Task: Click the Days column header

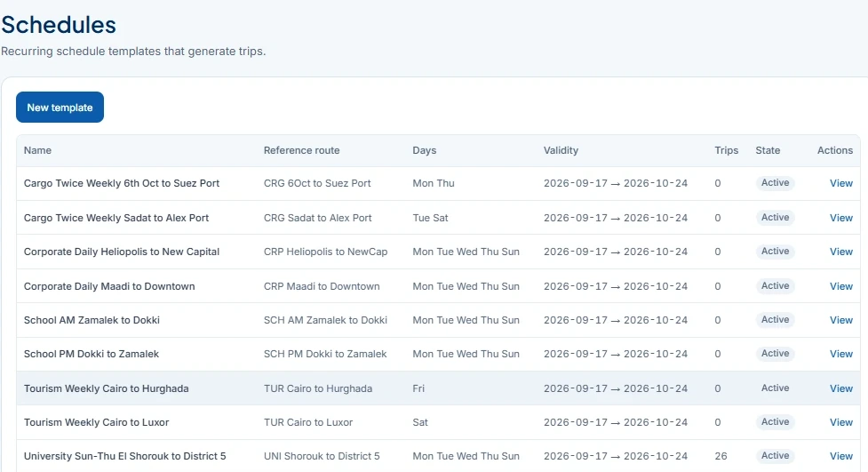Action: click(424, 150)
